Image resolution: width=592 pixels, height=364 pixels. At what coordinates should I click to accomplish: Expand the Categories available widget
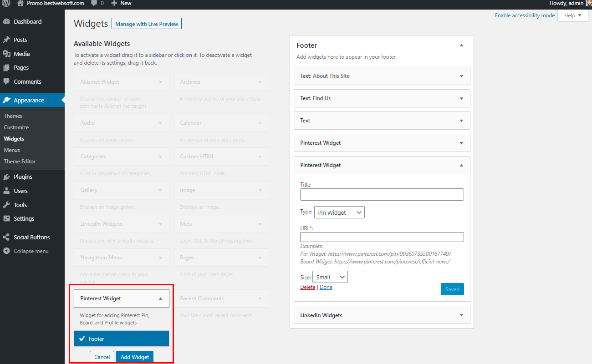pyautogui.click(x=160, y=157)
